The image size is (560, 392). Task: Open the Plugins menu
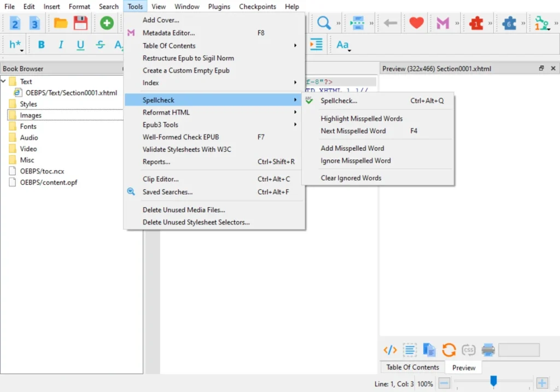coord(219,7)
